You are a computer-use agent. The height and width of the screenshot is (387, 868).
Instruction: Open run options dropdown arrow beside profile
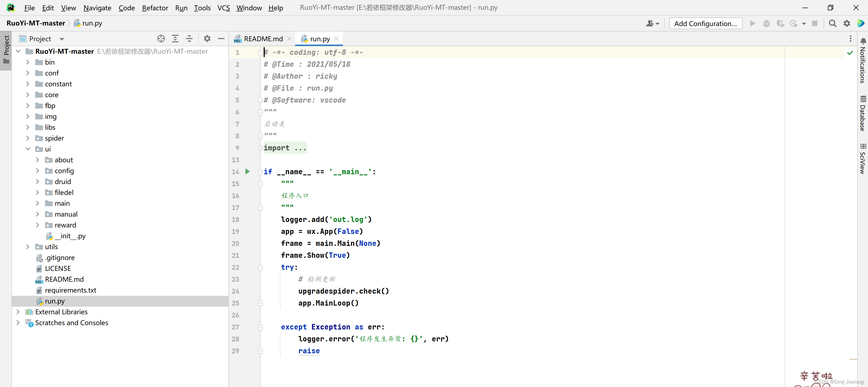(x=804, y=24)
